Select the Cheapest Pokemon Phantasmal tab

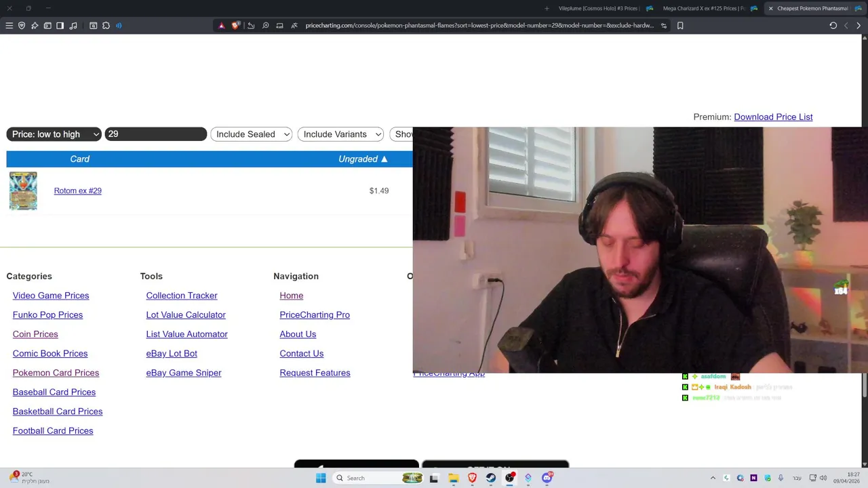[812, 8]
